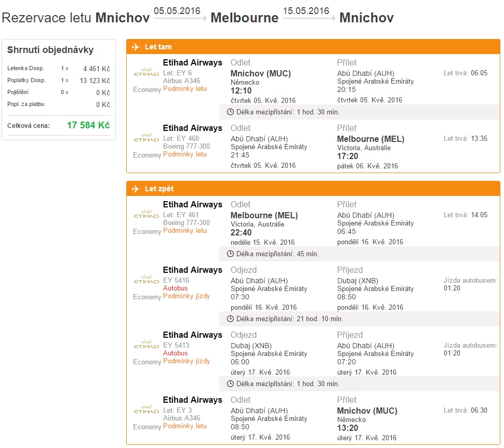Click the Autobus label under EY 5413
Screen dimensions: 504x448
tap(175, 353)
